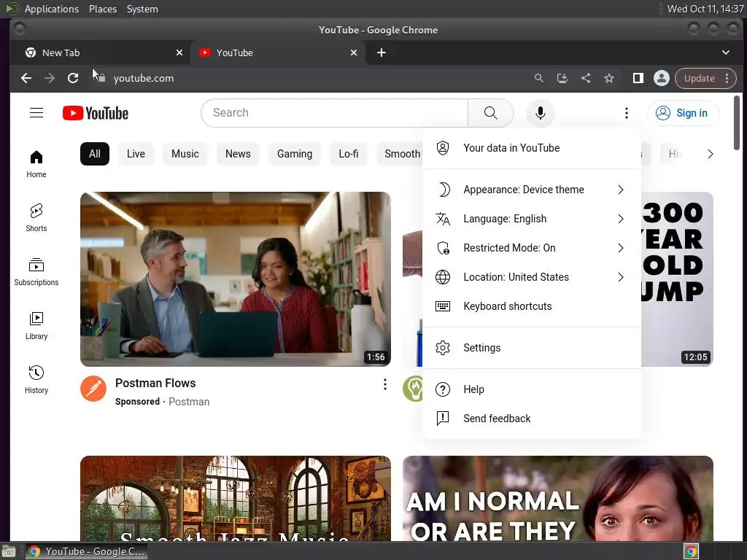
Task: Expand Location: United States submenu
Action: tap(532, 277)
